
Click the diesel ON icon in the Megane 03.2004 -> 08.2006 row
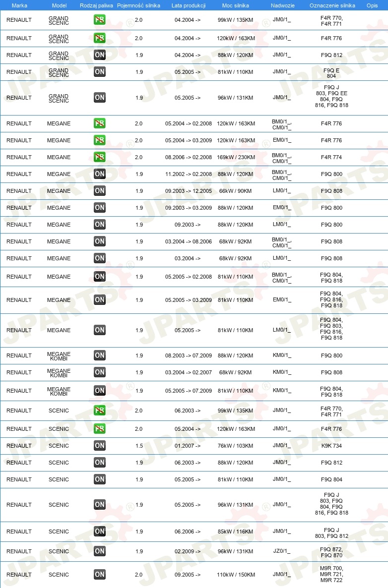point(99,241)
